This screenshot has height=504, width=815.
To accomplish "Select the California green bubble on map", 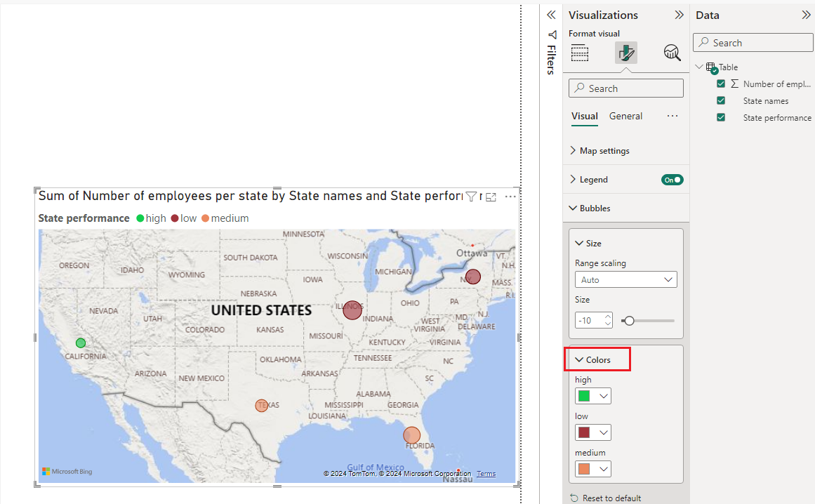I will pyautogui.click(x=81, y=343).
